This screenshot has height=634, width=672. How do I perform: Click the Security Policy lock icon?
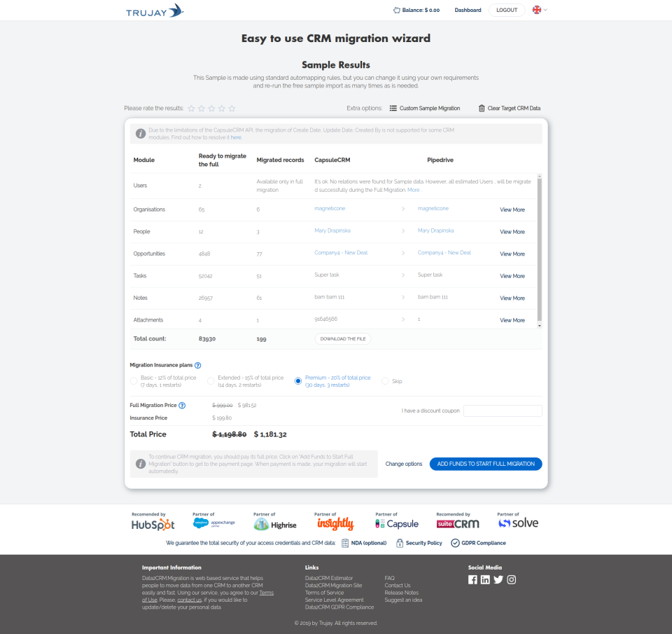point(400,543)
